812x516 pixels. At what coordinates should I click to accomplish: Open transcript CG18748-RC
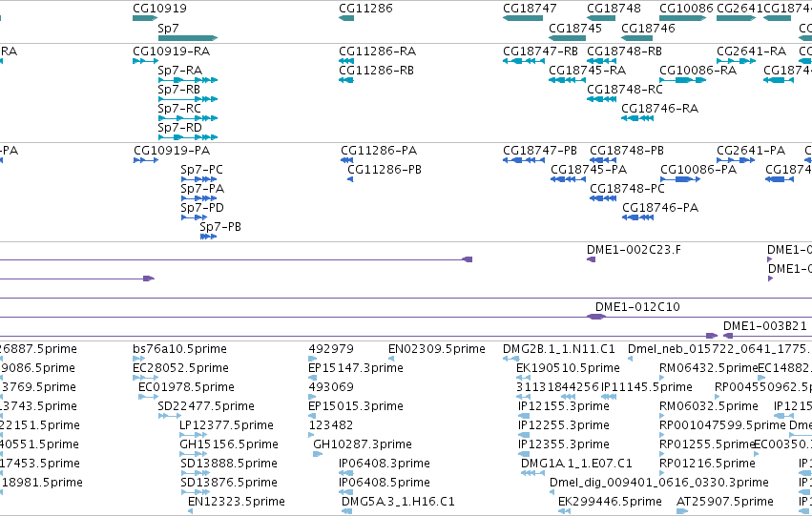625,89
